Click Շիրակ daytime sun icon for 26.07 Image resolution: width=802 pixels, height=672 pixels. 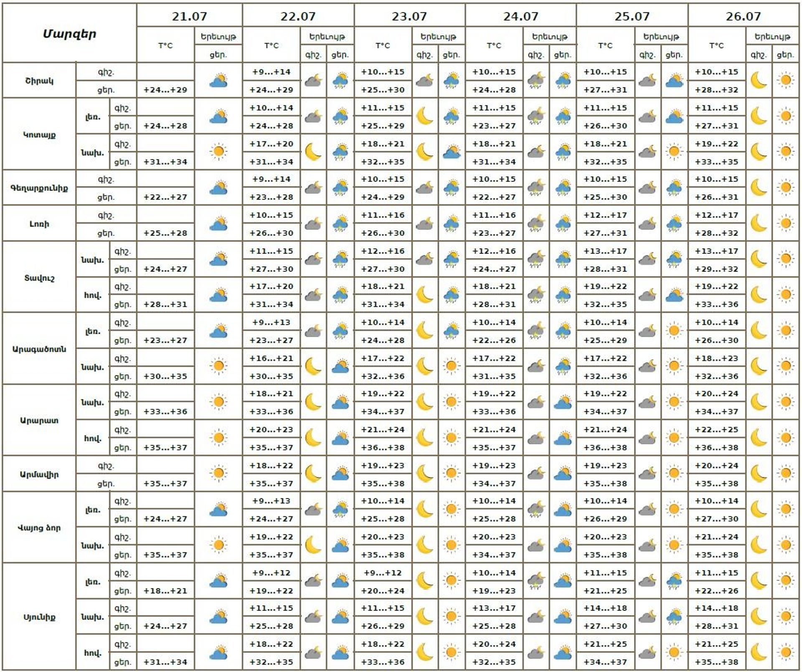click(785, 80)
